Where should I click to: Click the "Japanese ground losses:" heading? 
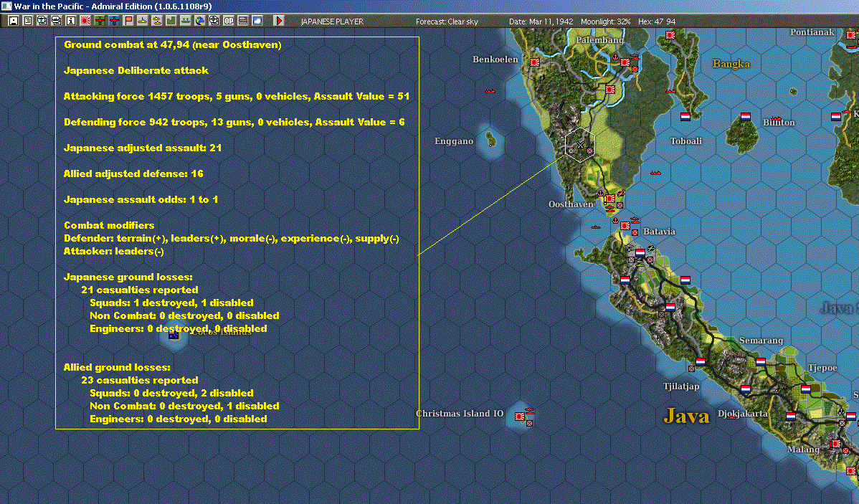point(128,277)
